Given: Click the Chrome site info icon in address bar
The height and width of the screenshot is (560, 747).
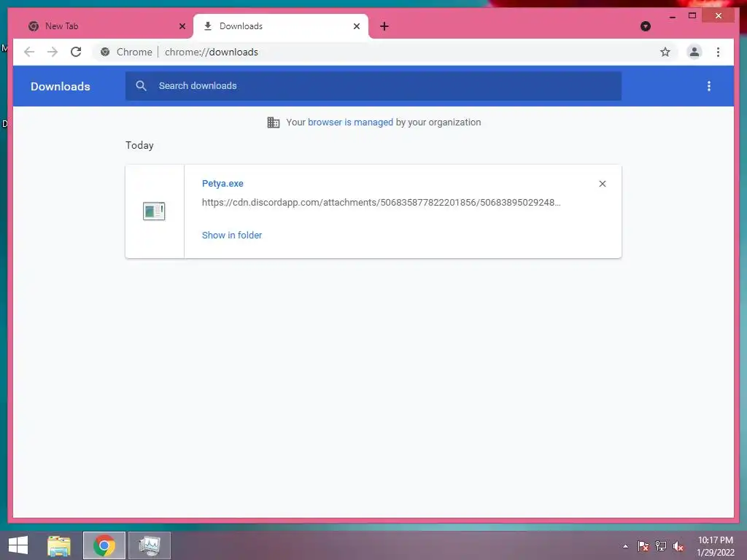Looking at the screenshot, I should pyautogui.click(x=105, y=52).
